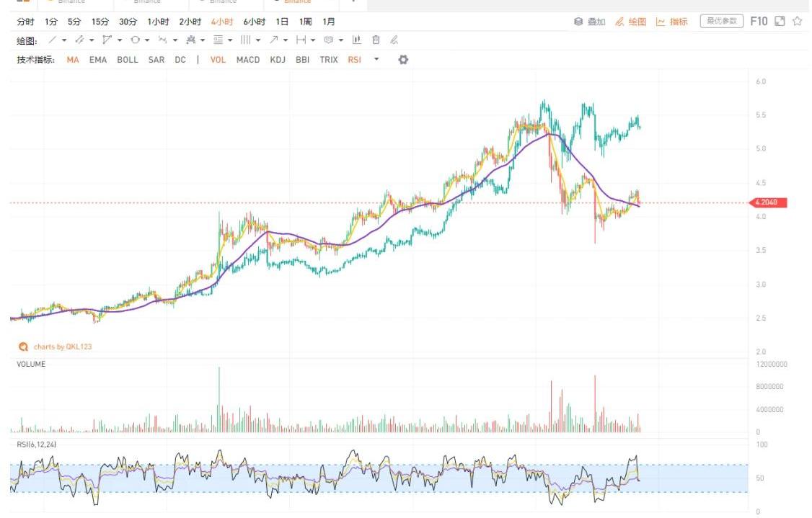Viewport: 812px width, 518px height.
Task: Select the trend line drawing tool
Action: pos(52,40)
